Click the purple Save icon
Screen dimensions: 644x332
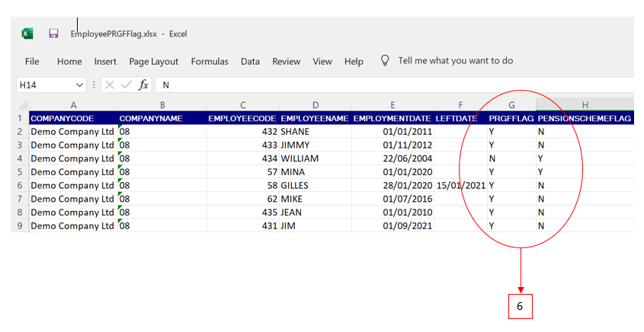53,34
